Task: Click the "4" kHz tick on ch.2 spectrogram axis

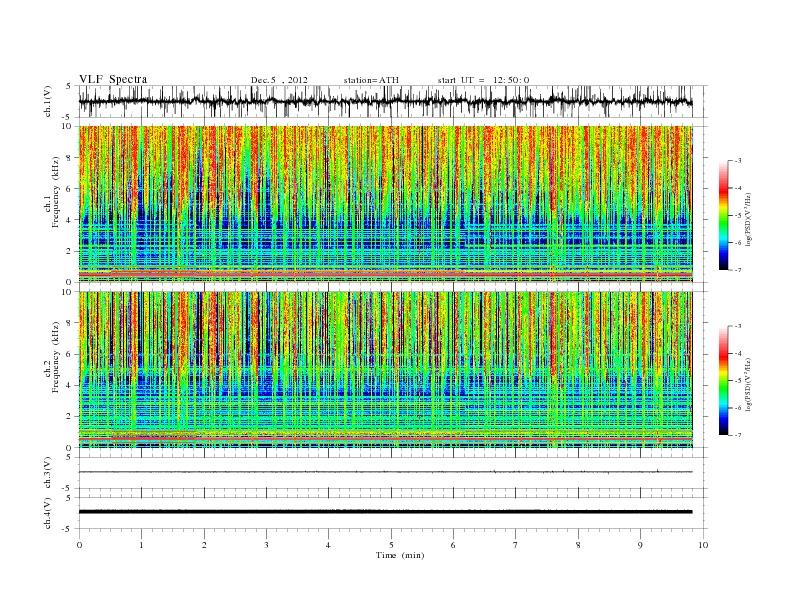Action: [70, 385]
